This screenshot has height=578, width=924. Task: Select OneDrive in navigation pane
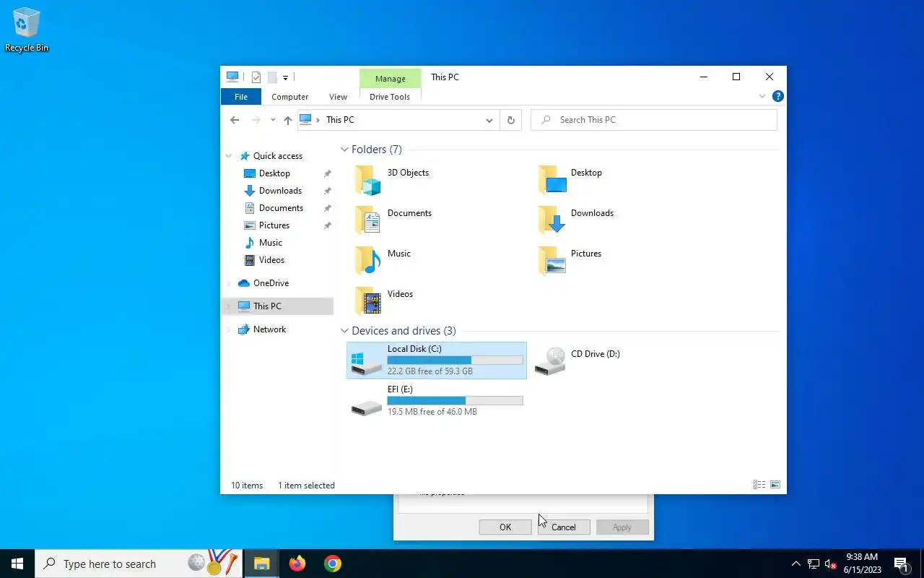coord(271,283)
